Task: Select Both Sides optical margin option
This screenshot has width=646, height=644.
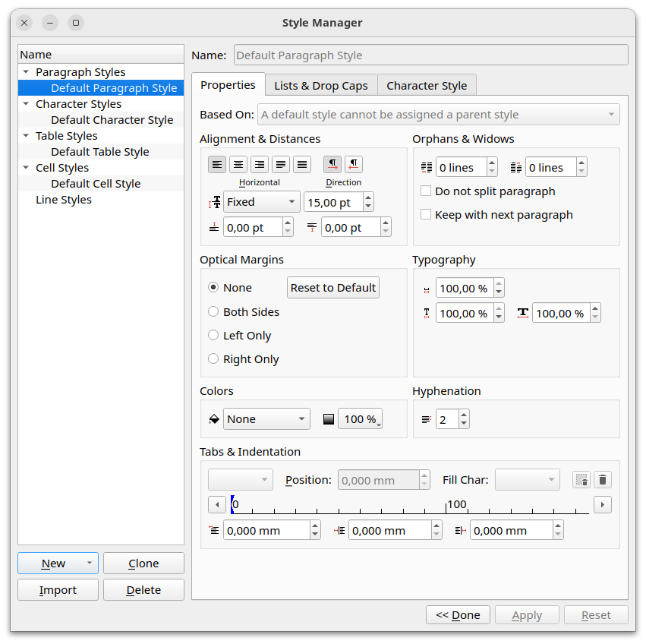Action: pos(213,312)
